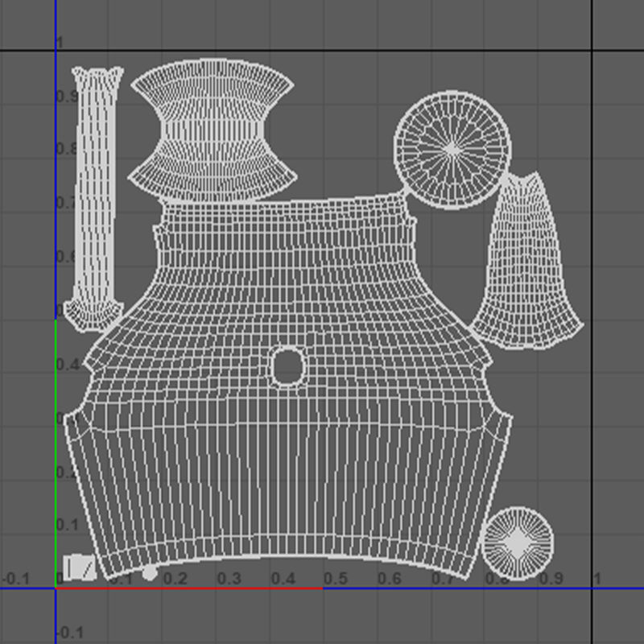Click the -0.1 label left of the origin
644x644 pixels.
coord(16,579)
